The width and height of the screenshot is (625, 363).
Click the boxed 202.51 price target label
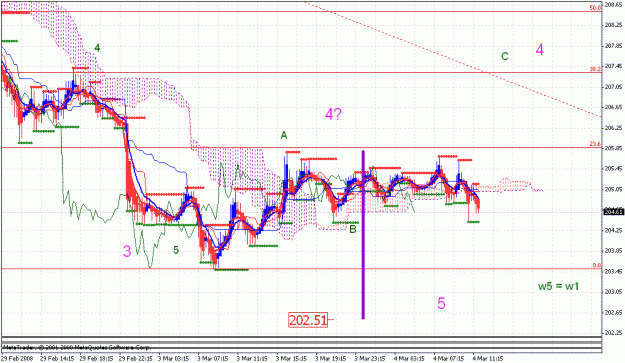[x=308, y=320]
